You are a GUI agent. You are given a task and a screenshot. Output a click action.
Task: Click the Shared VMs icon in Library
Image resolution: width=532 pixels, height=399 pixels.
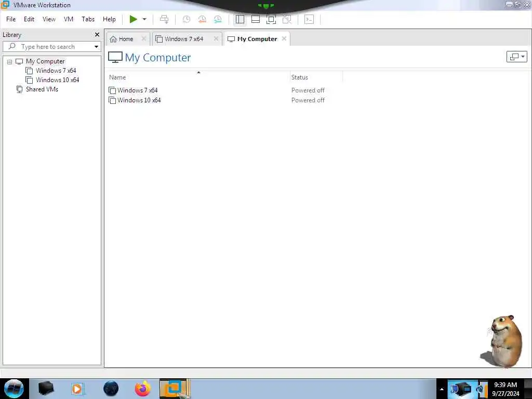tap(20, 89)
